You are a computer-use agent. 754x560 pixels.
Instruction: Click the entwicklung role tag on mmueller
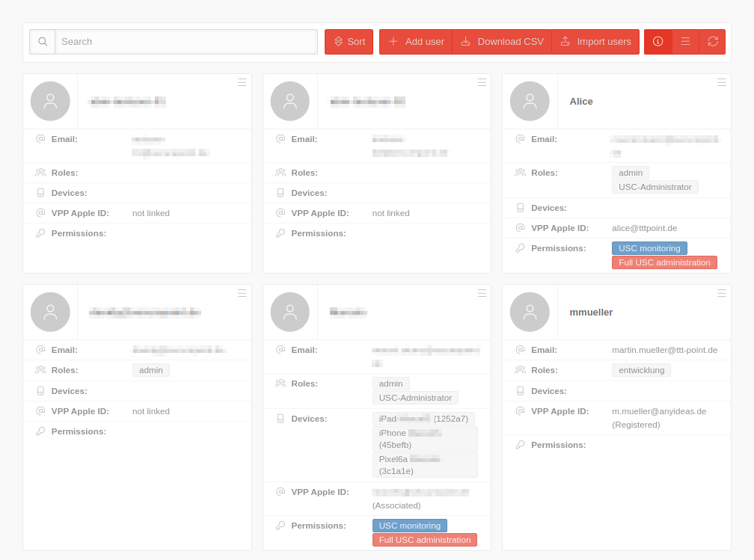point(641,370)
